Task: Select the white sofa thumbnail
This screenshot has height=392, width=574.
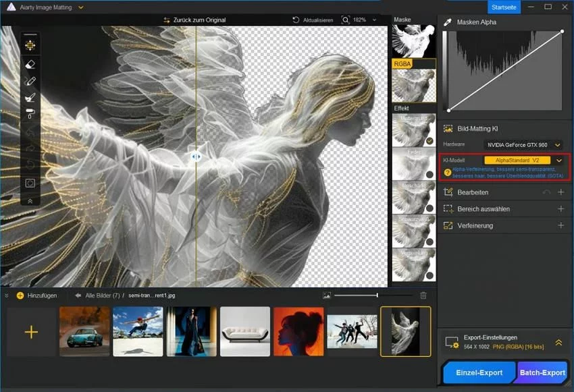Action: point(245,331)
